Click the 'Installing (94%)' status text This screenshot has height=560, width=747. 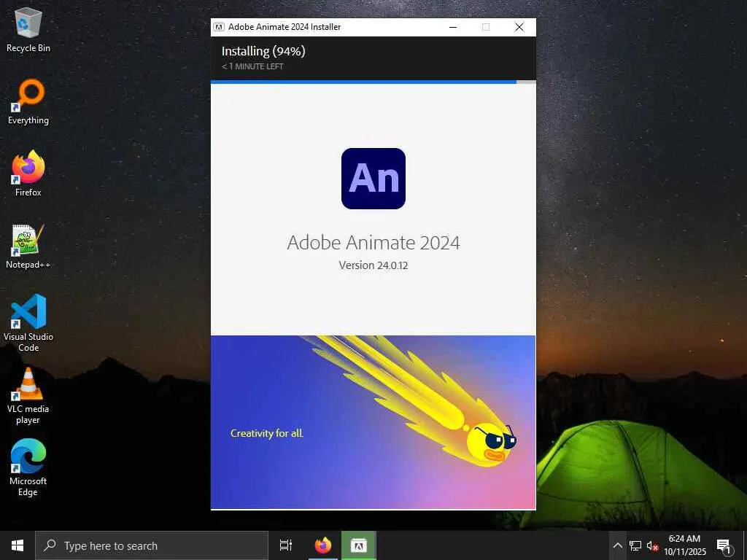[263, 51]
